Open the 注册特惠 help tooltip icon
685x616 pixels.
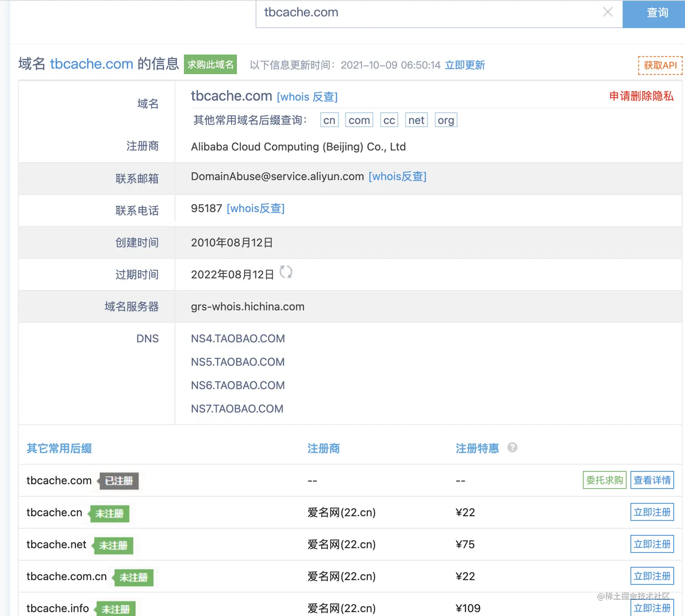(x=512, y=447)
